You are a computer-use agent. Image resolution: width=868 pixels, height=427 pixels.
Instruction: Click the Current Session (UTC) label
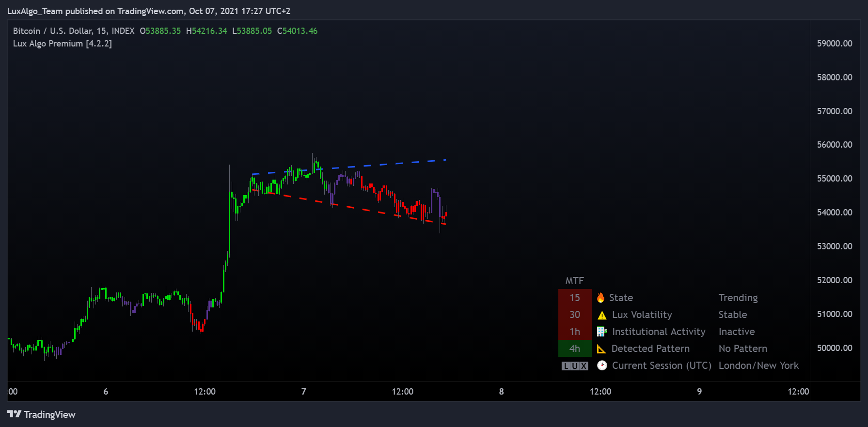coord(662,366)
